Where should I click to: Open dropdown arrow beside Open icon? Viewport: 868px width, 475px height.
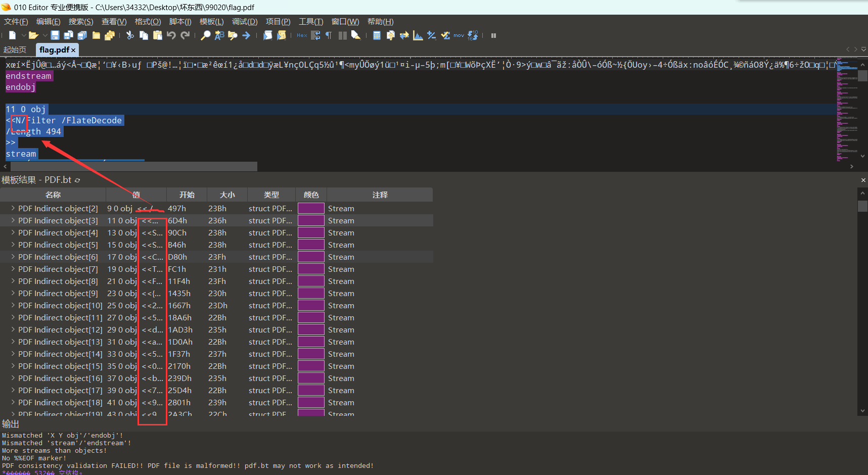tap(45, 35)
